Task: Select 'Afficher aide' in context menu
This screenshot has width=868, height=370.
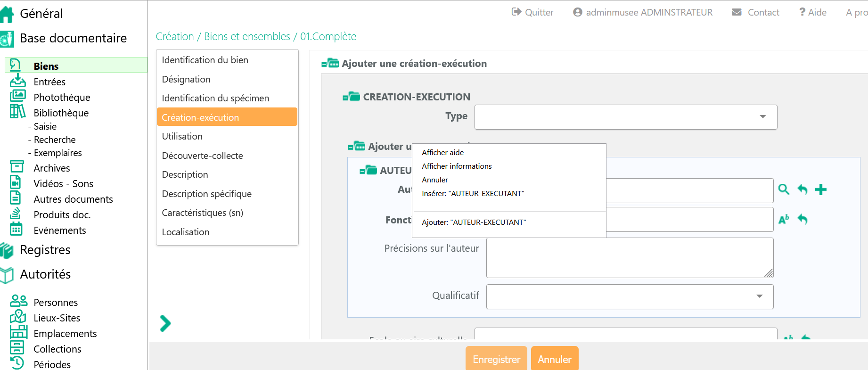Action: click(442, 153)
